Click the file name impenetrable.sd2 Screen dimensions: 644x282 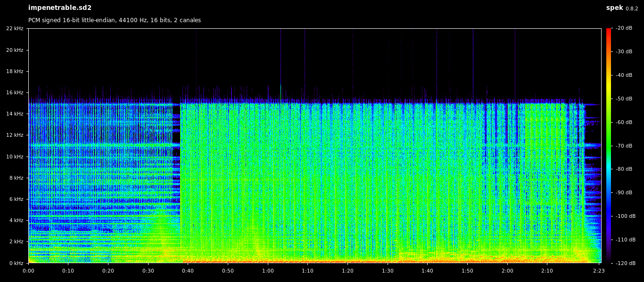pos(60,8)
